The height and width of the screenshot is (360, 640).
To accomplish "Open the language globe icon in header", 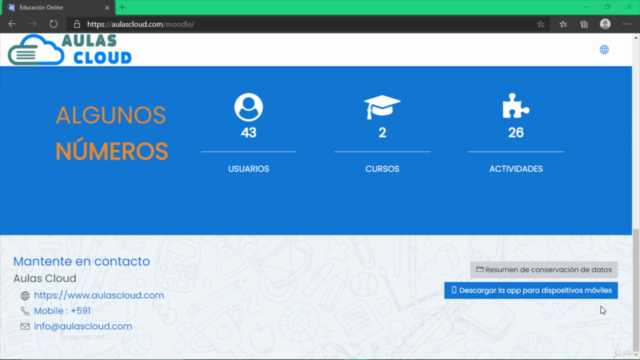I will coord(604,50).
